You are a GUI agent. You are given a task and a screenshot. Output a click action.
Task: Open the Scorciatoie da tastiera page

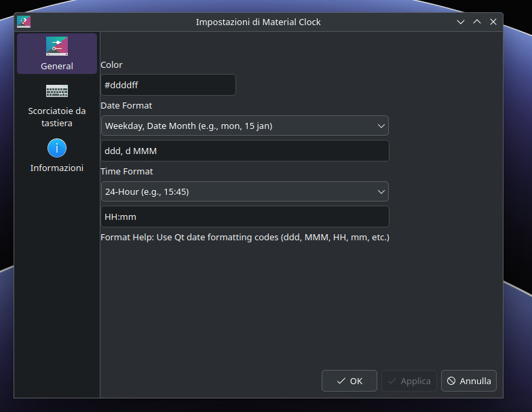point(57,105)
